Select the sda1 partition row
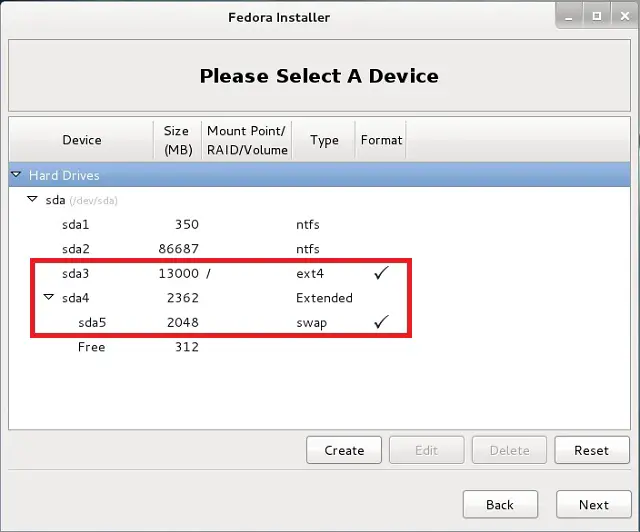 tap(319, 224)
